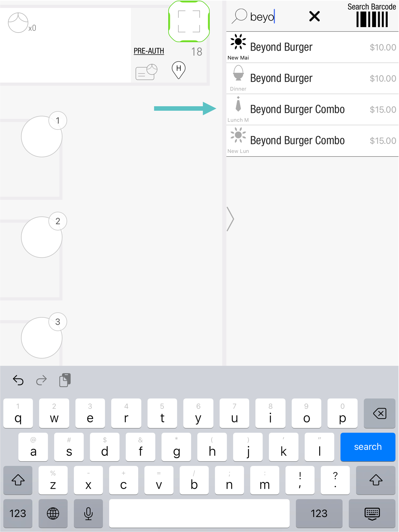Tap the magnifying glass search icon

(x=239, y=16)
